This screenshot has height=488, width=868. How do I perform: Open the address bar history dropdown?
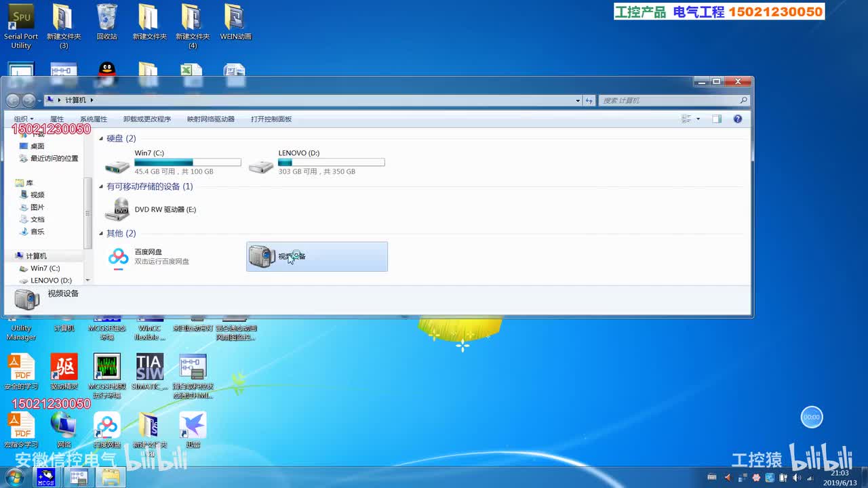pos(578,100)
